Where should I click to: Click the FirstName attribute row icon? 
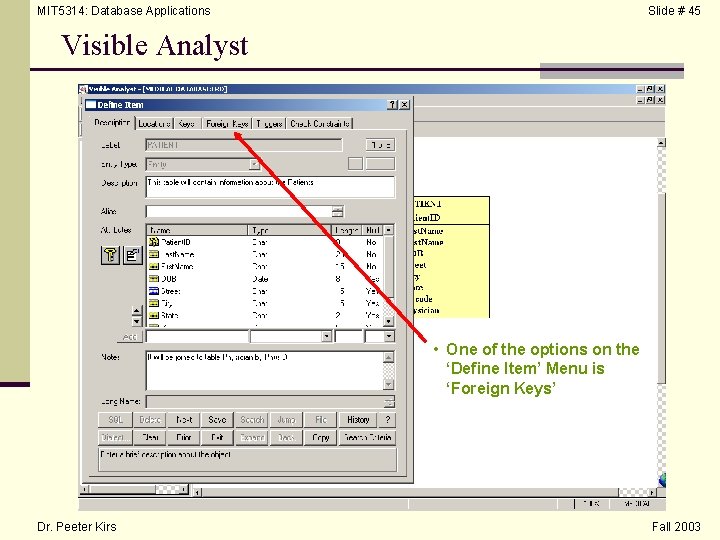tap(154, 266)
